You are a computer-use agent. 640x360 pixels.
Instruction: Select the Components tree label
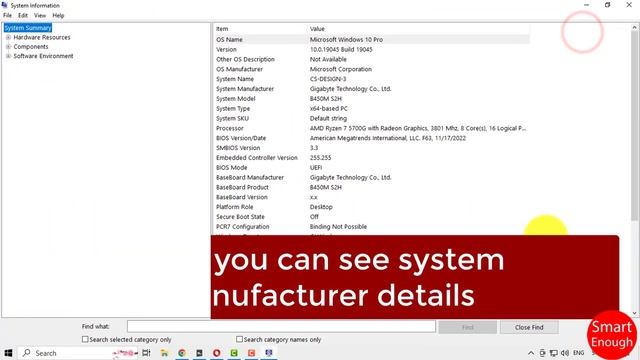click(31, 47)
